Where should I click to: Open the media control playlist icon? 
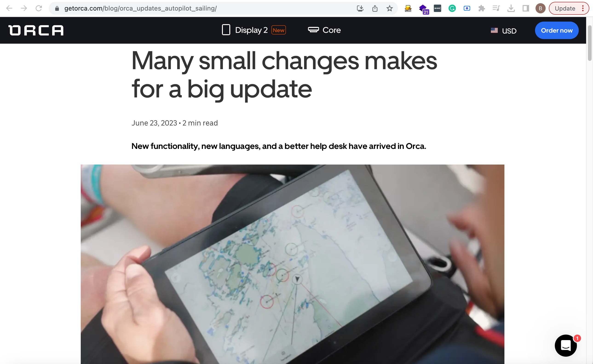(496, 9)
